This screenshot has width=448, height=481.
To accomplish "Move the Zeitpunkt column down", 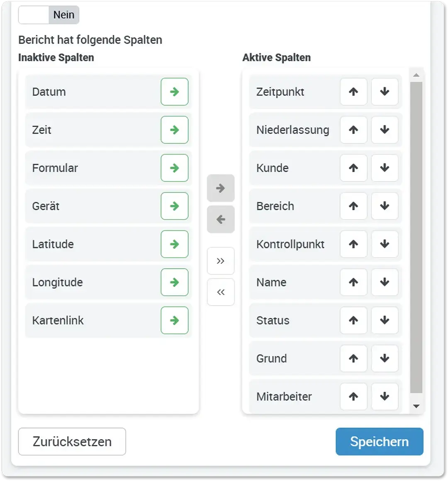I will coord(385,92).
